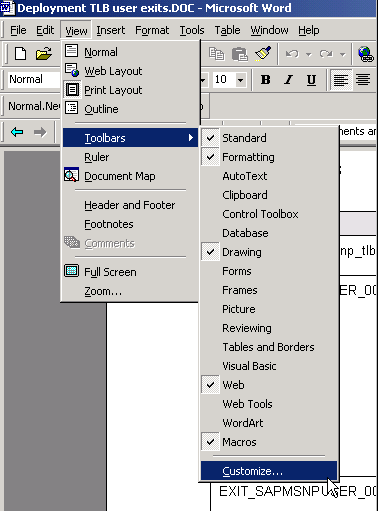The height and width of the screenshot is (511, 378).
Task: Open Footnotes from View menu
Action: click(131, 224)
